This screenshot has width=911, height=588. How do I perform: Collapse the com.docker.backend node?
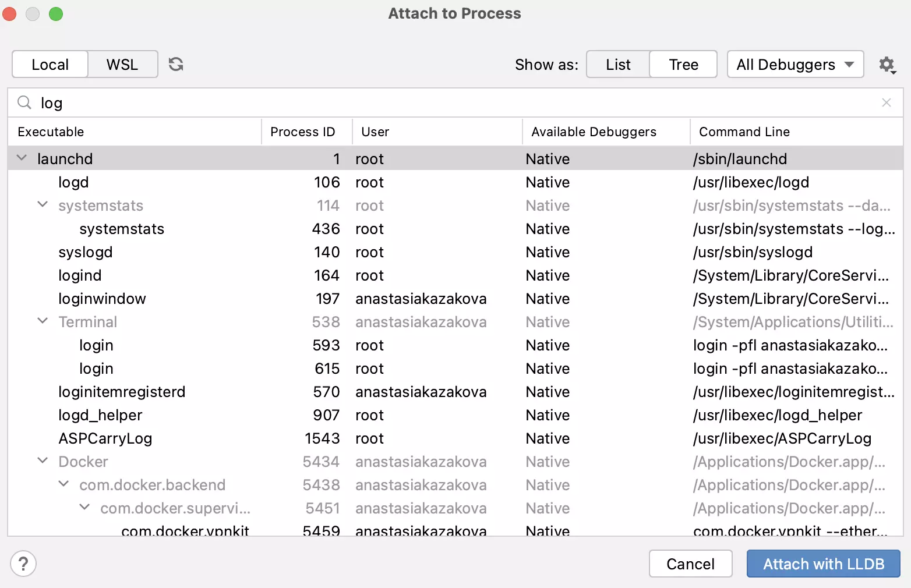tap(64, 484)
